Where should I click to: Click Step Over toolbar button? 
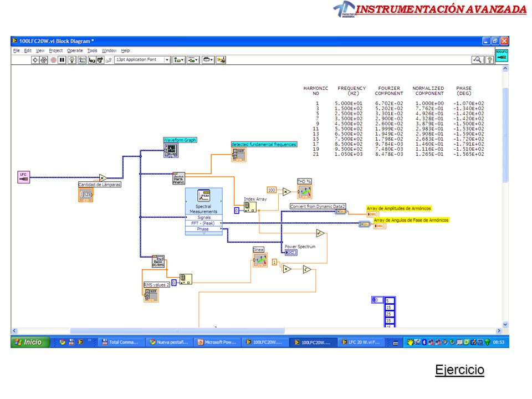[100, 60]
